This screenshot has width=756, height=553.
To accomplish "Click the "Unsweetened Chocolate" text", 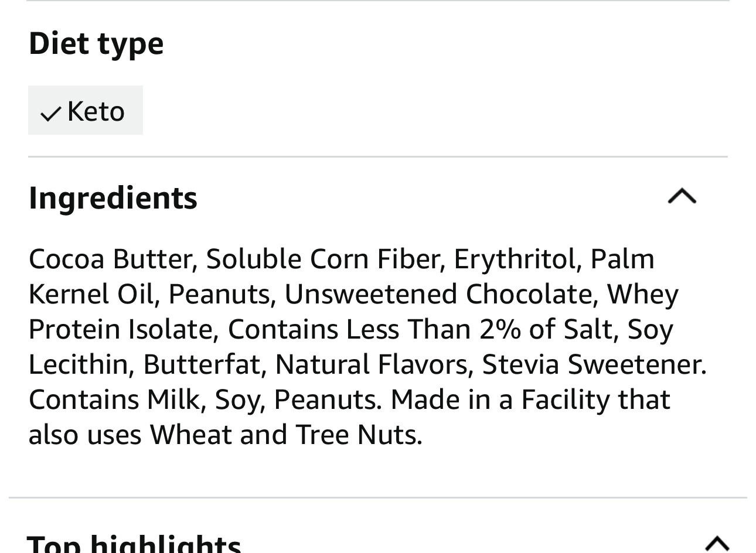I will (x=440, y=294).
